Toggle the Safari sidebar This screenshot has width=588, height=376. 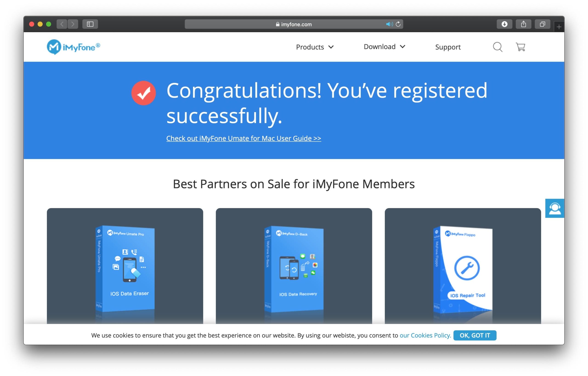(x=90, y=24)
